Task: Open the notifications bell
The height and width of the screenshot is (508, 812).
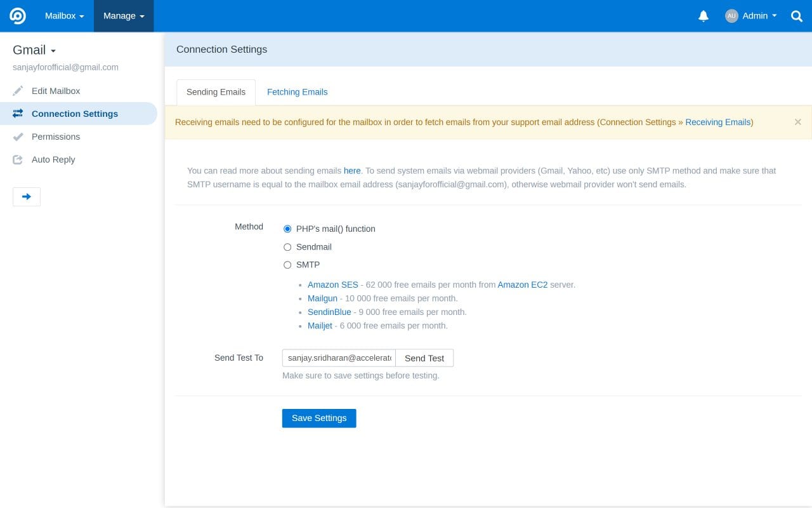Action: pos(703,16)
